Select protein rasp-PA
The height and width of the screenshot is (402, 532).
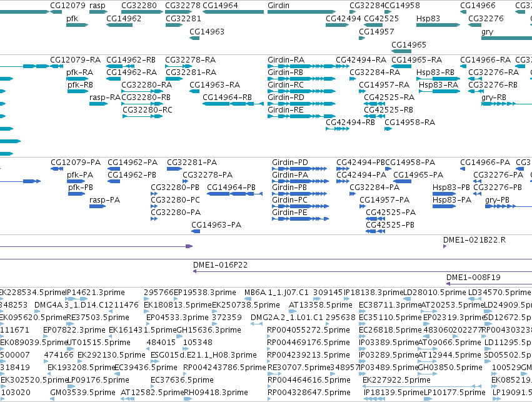(x=98, y=206)
